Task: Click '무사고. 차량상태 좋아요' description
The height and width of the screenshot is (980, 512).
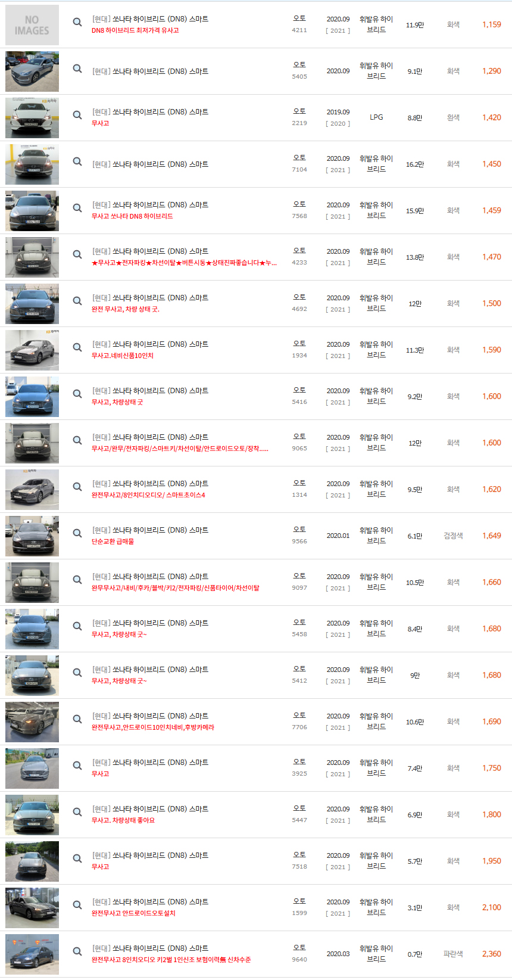Action: click(x=123, y=820)
